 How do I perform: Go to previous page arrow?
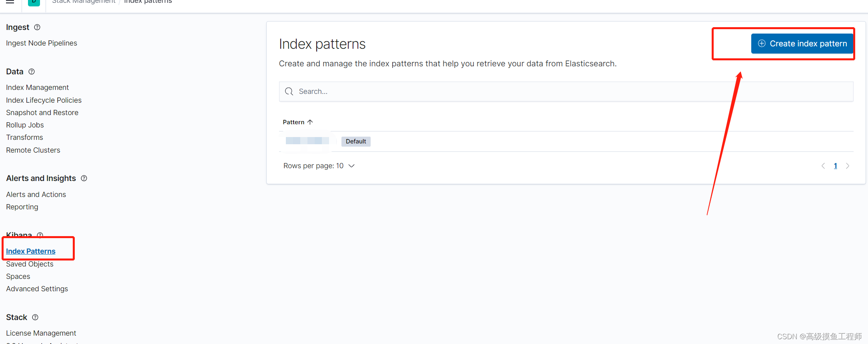pyautogui.click(x=823, y=166)
